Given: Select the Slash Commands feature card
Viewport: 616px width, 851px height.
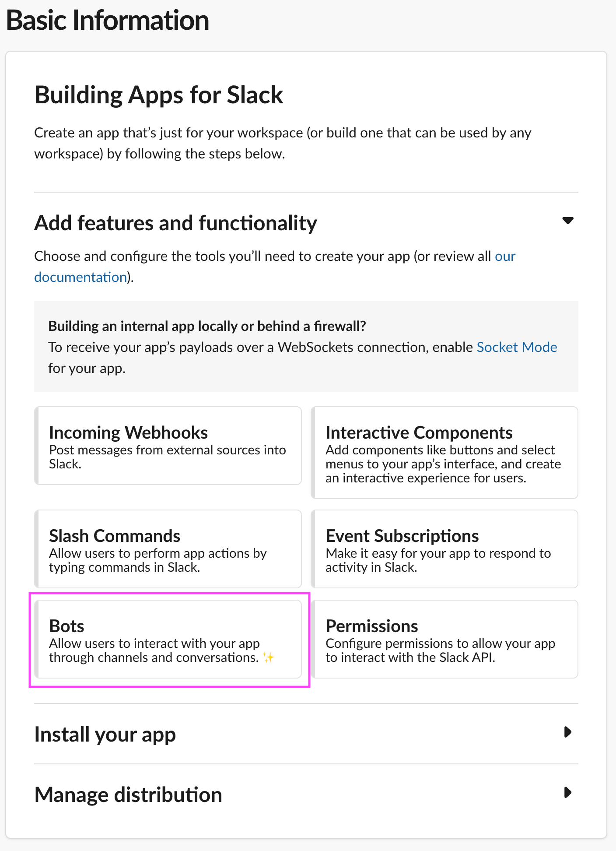Looking at the screenshot, I should (168, 549).
